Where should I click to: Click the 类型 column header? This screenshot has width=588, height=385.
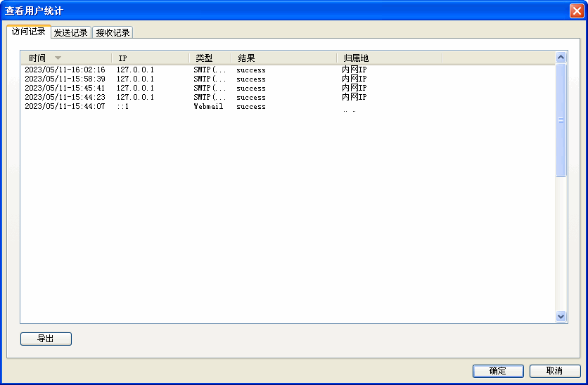[x=204, y=58]
